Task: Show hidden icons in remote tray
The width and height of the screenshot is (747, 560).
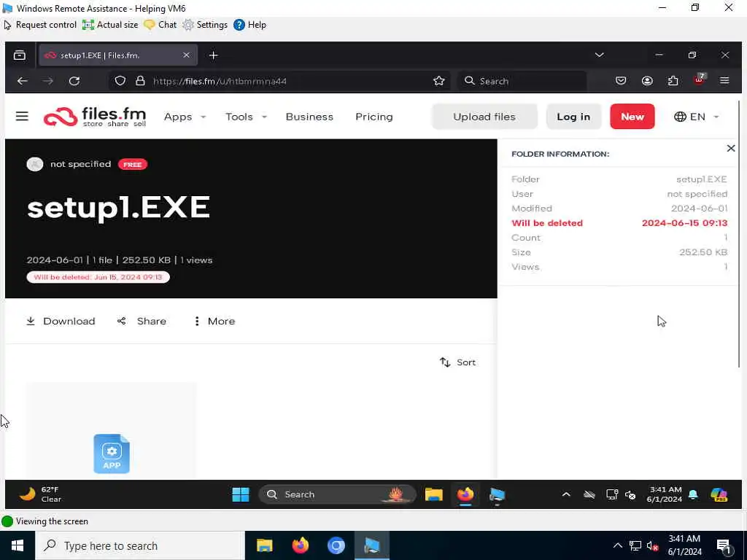Action: [x=566, y=494]
